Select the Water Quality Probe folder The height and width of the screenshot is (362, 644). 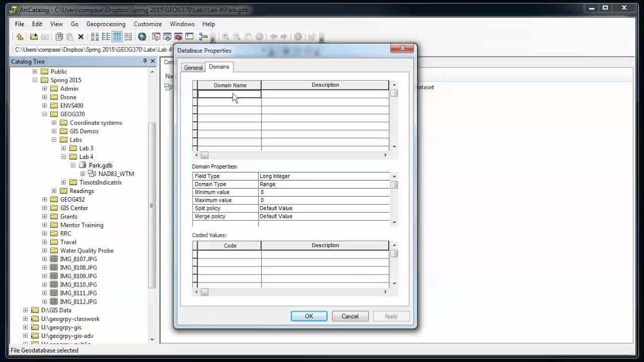click(87, 250)
